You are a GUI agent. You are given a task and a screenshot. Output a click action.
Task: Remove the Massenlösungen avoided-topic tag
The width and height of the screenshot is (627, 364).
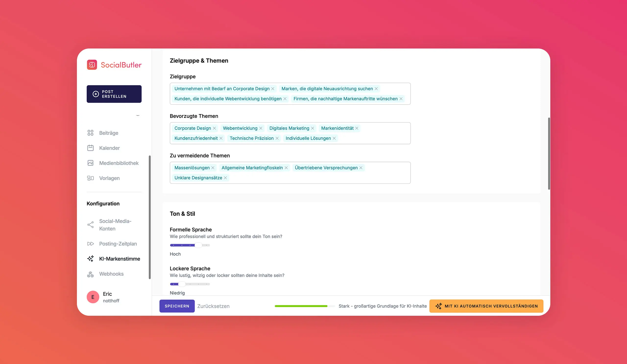pyautogui.click(x=213, y=168)
